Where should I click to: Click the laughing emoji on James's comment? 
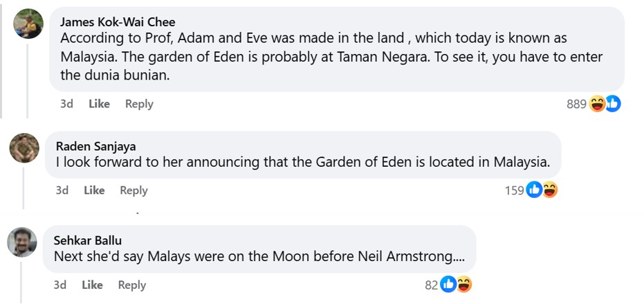[596, 104]
